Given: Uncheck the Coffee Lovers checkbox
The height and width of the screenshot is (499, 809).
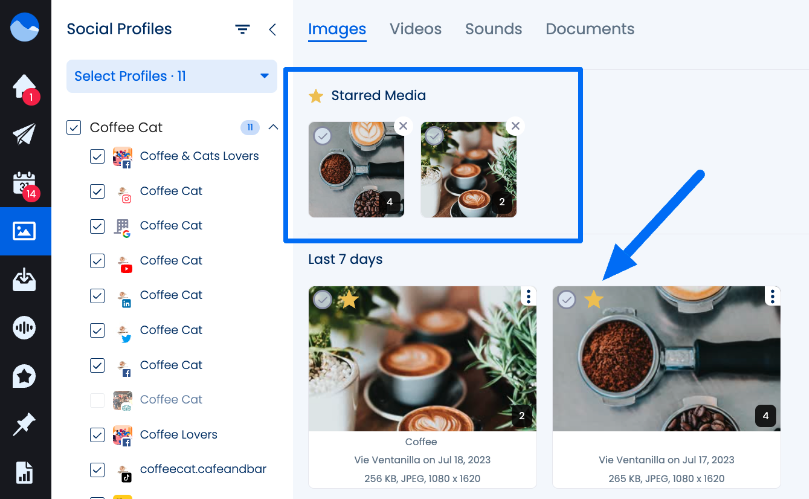Looking at the screenshot, I should click(98, 435).
